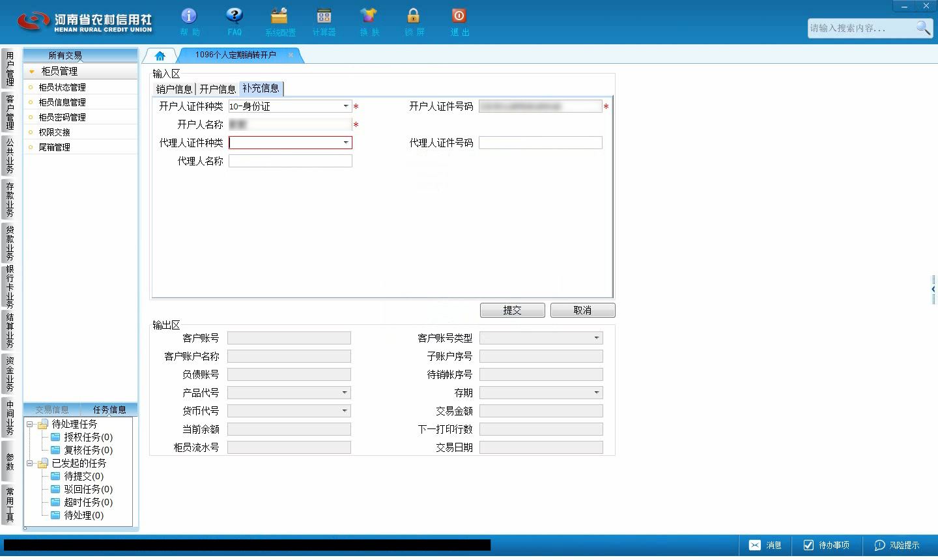
Task: Open 产品代号 dropdown
Action: [x=345, y=393]
